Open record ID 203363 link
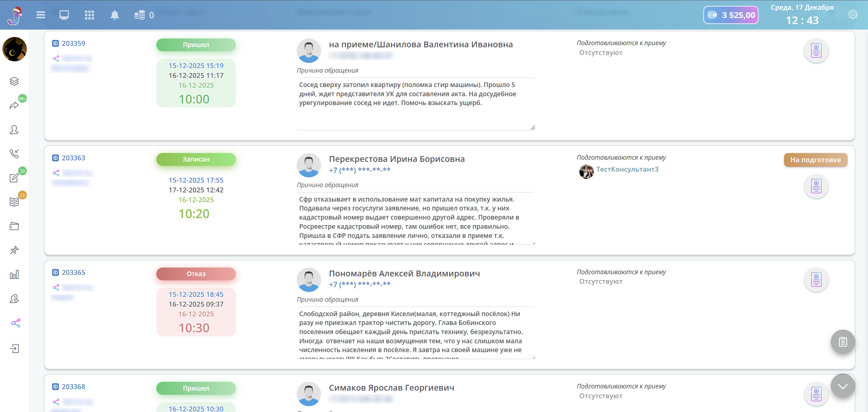The image size is (868, 412). tap(73, 158)
